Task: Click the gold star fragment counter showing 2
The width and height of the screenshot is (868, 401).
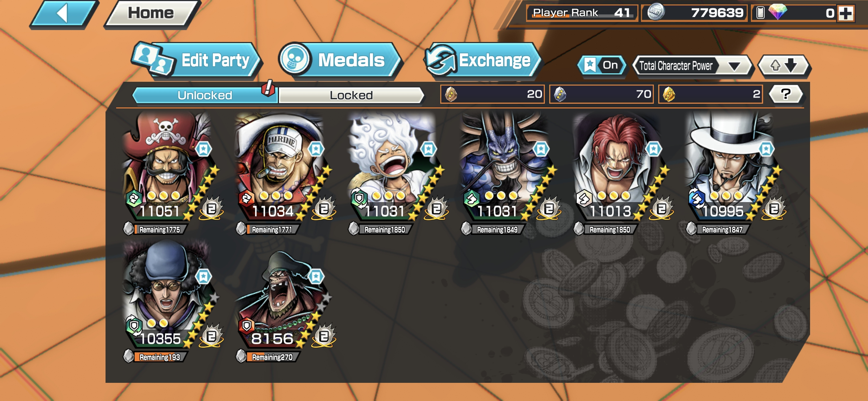Action: pyautogui.click(x=710, y=94)
